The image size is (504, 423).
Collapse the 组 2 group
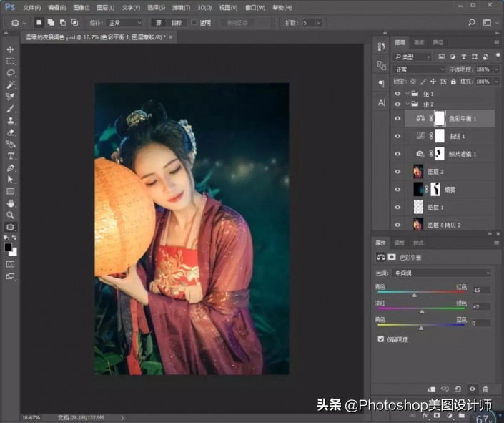pyautogui.click(x=407, y=104)
